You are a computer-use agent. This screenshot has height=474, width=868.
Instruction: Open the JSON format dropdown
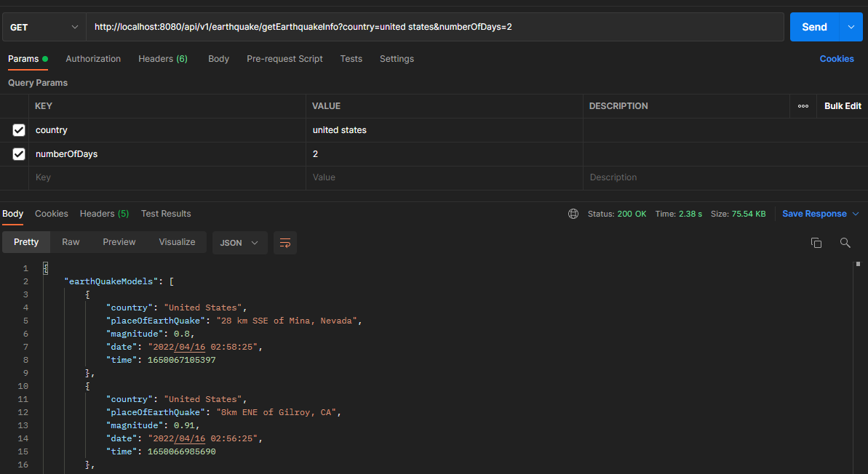click(x=239, y=243)
